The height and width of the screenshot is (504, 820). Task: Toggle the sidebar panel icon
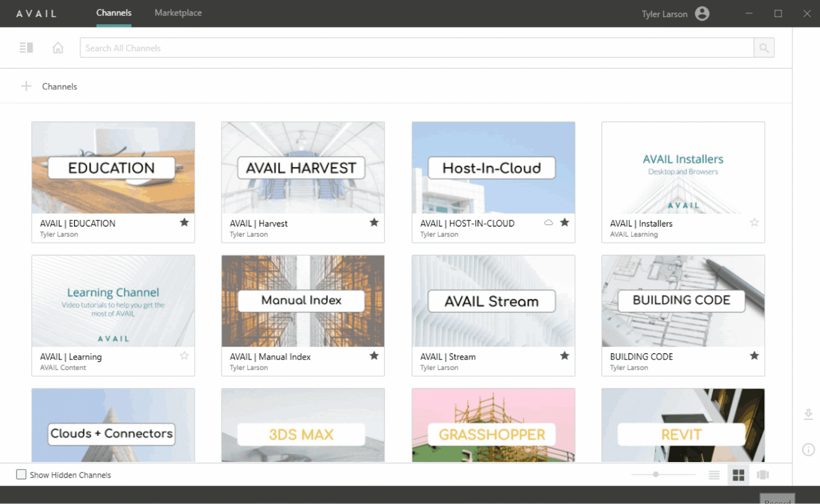26,48
